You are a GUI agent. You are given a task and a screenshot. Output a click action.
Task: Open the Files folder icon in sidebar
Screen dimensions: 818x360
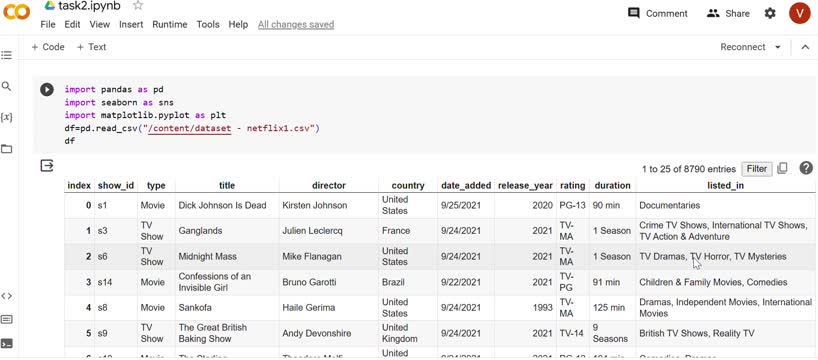6,149
